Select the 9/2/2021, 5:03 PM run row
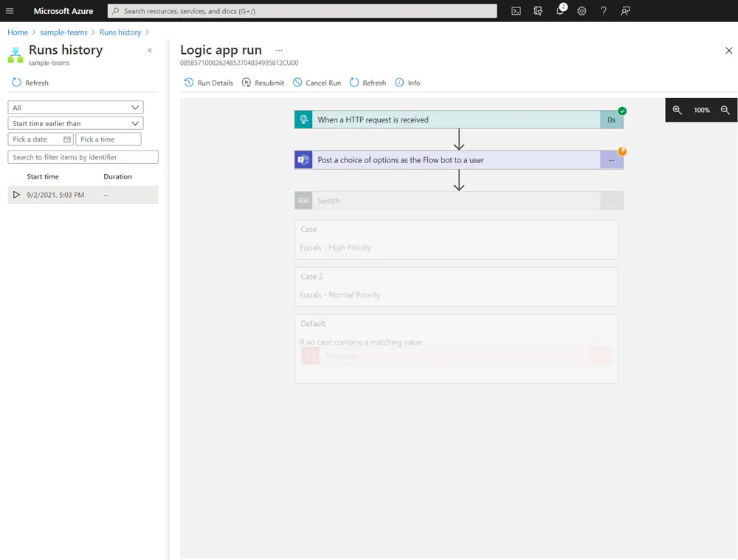Screen dimensions: 738x560 click(83, 195)
